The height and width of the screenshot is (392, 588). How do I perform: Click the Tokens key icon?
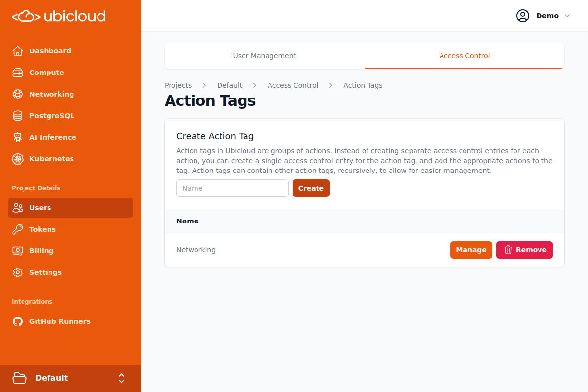tap(18, 229)
